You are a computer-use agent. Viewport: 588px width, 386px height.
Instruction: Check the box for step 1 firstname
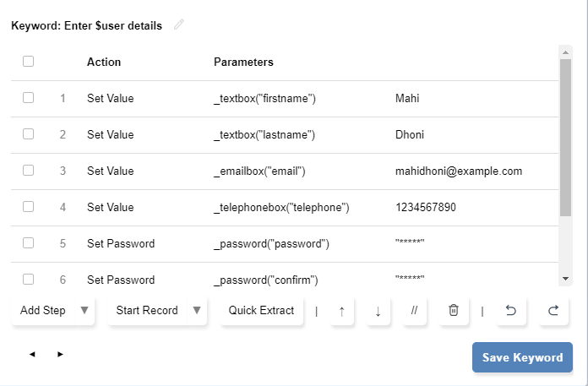pos(29,98)
